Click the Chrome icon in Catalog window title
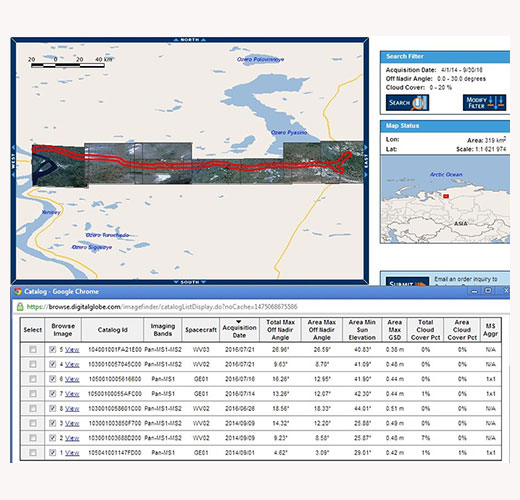Screen dimensions: 520x500 click(17, 292)
